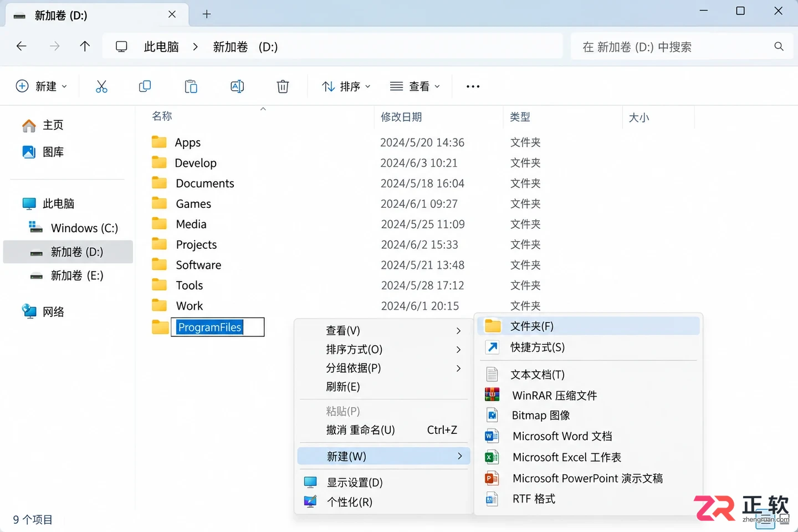Select the Tools folder name

point(190,285)
